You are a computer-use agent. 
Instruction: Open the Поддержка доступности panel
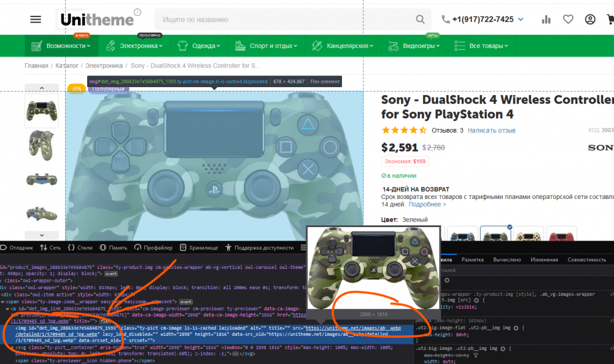point(259,247)
